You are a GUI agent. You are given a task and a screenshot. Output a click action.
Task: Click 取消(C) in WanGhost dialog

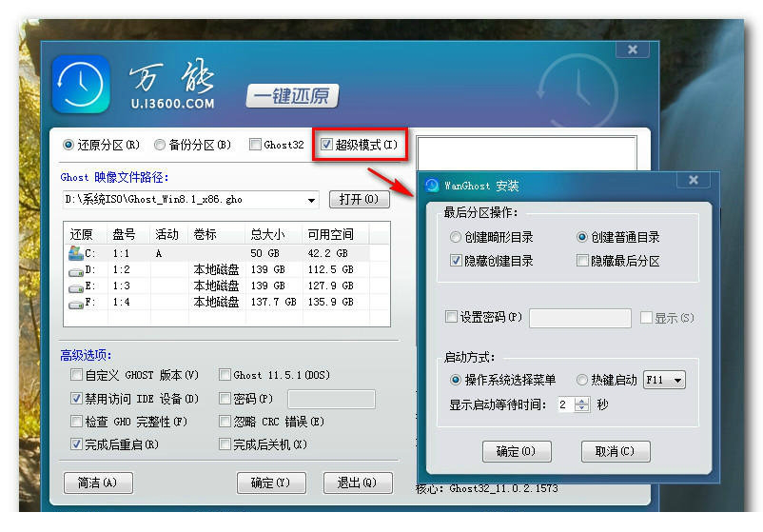616,451
